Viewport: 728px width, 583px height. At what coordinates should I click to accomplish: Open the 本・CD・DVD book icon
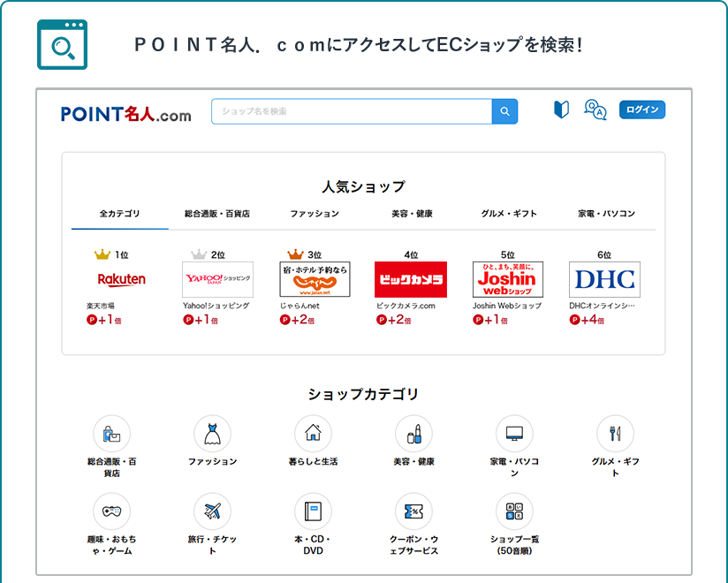313,511
